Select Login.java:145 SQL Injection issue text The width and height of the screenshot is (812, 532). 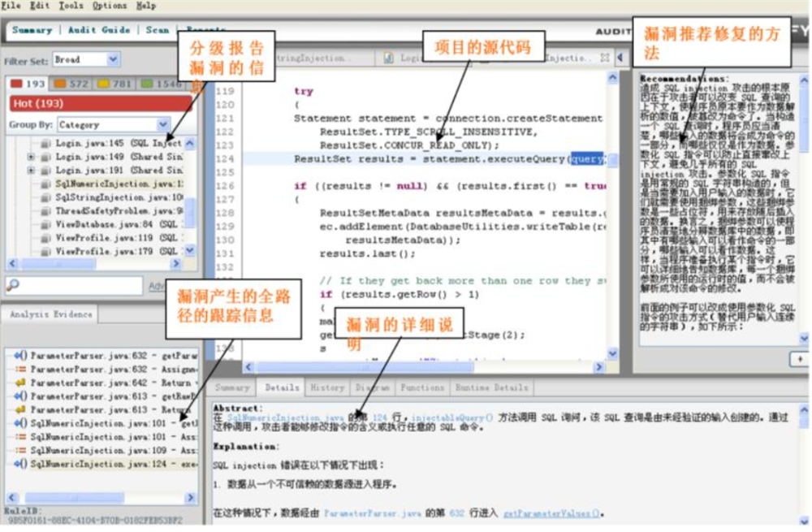coord(119,144)
